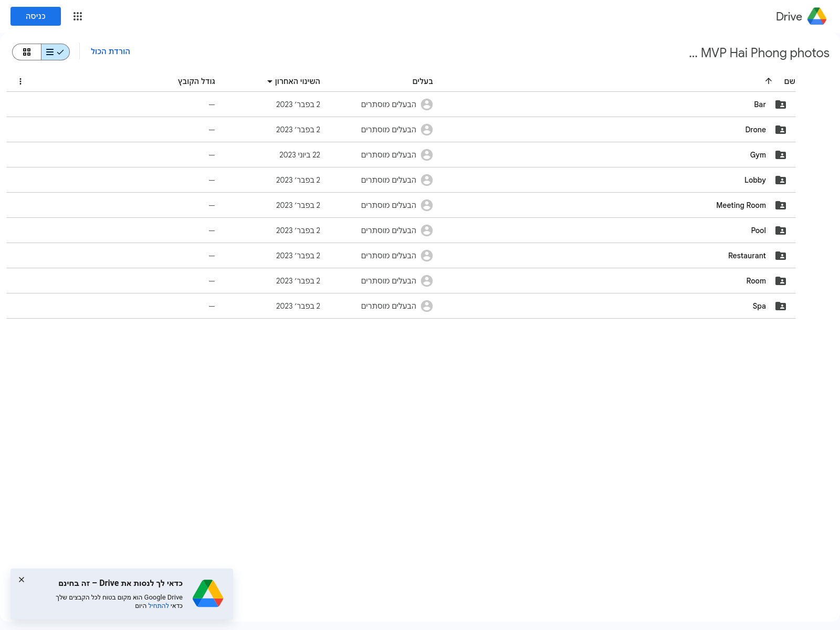Click the Drone shared folder icon

[781, 130]
